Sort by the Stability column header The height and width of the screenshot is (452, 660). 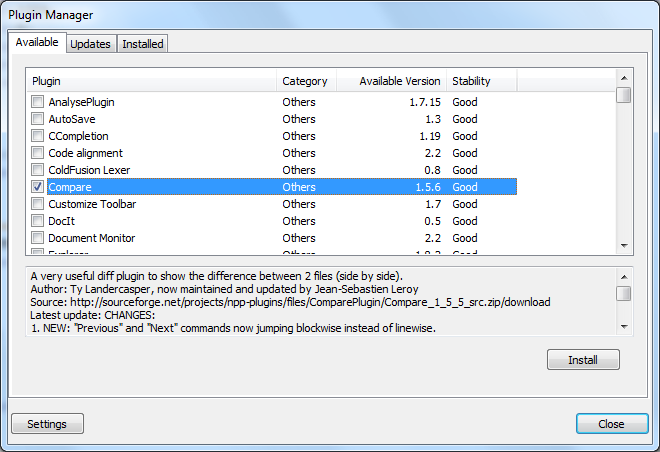tap(482, 81)
